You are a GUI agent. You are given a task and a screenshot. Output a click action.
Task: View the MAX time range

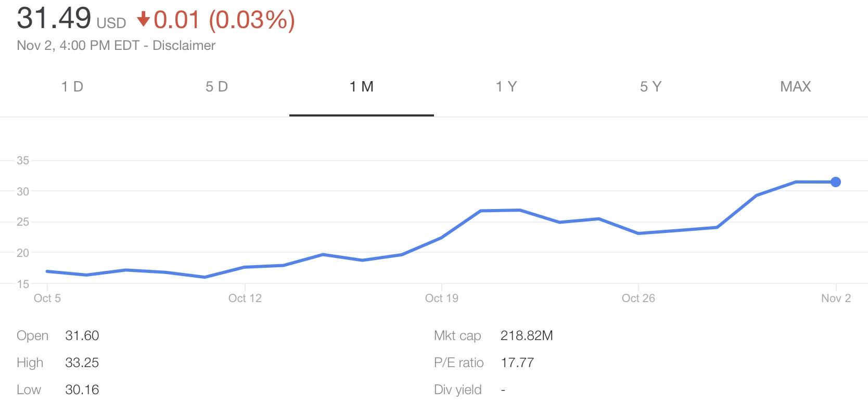click(x=795, y=87)
